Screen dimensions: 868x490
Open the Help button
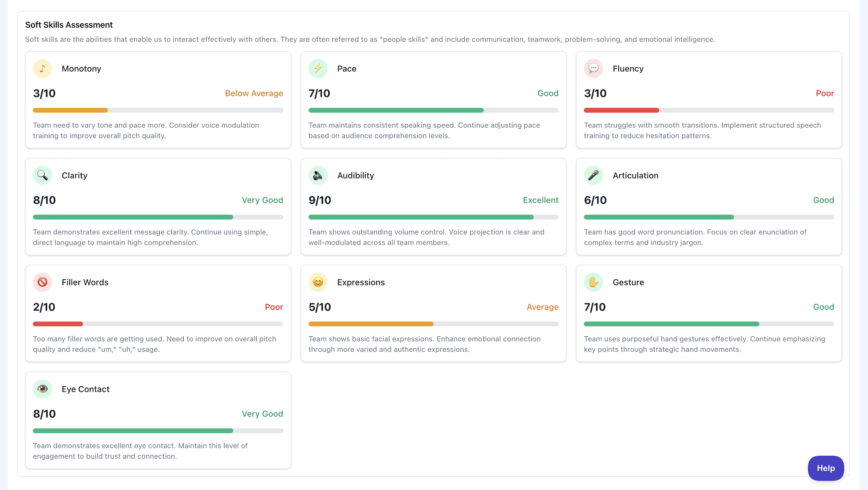coord(825,468)
